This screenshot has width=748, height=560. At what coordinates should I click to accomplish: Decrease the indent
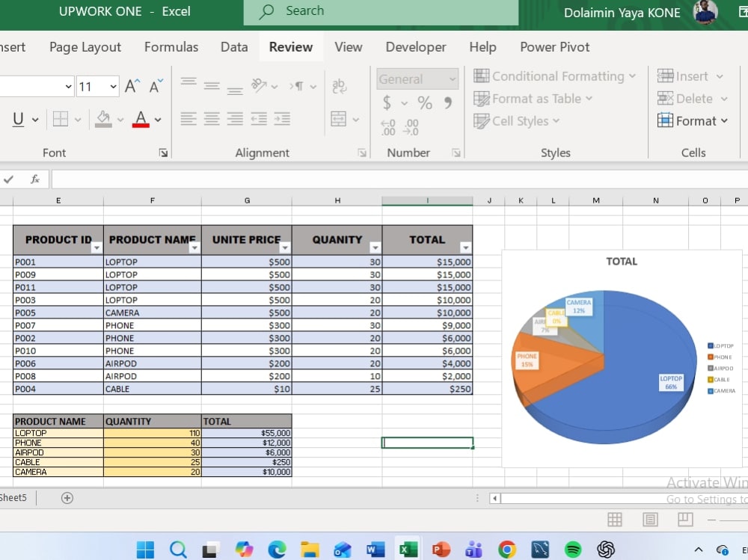259,119
